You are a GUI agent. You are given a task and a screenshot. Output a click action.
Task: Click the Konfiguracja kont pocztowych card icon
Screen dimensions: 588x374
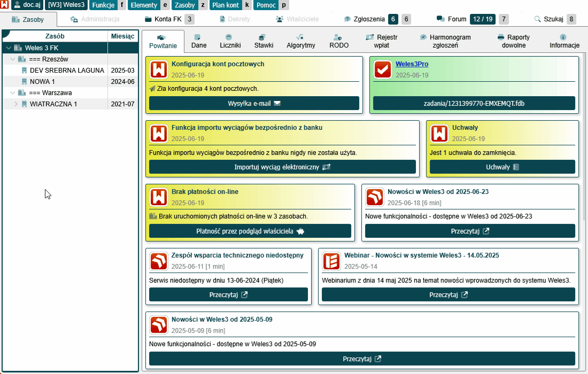coord(159,69)
